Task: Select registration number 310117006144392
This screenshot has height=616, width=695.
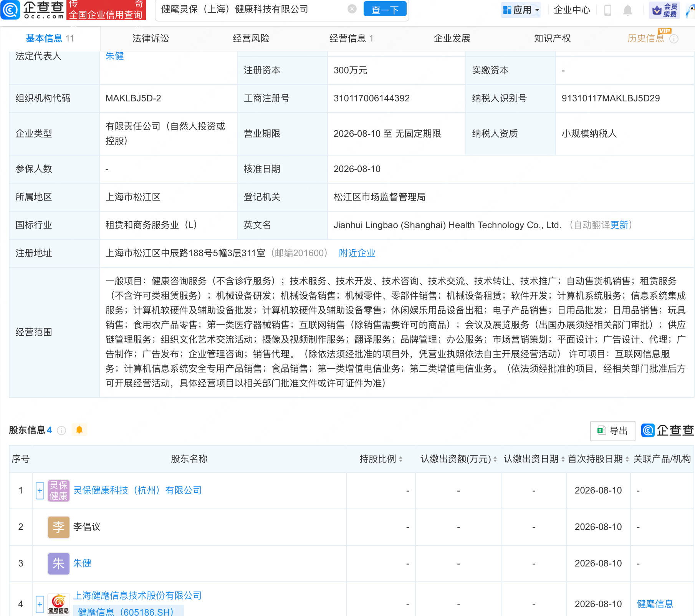Action: tap(372, 98)
